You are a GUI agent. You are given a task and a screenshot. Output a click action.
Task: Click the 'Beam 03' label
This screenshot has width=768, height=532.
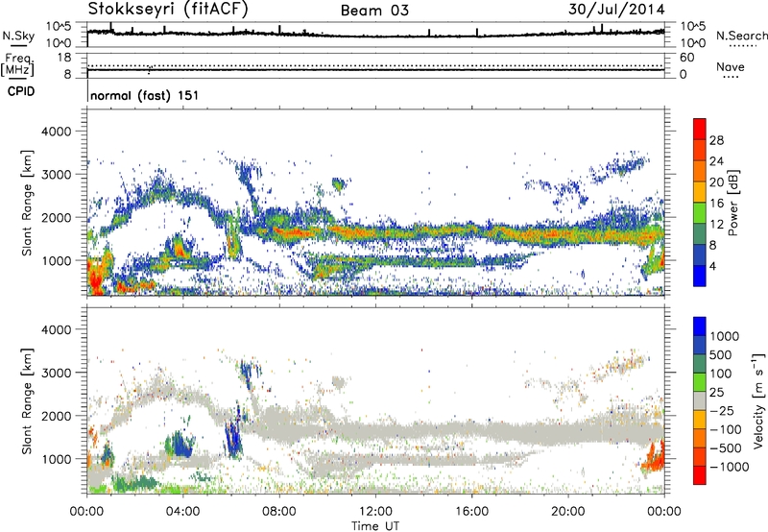pyautogui.click(x=374, y=11)
